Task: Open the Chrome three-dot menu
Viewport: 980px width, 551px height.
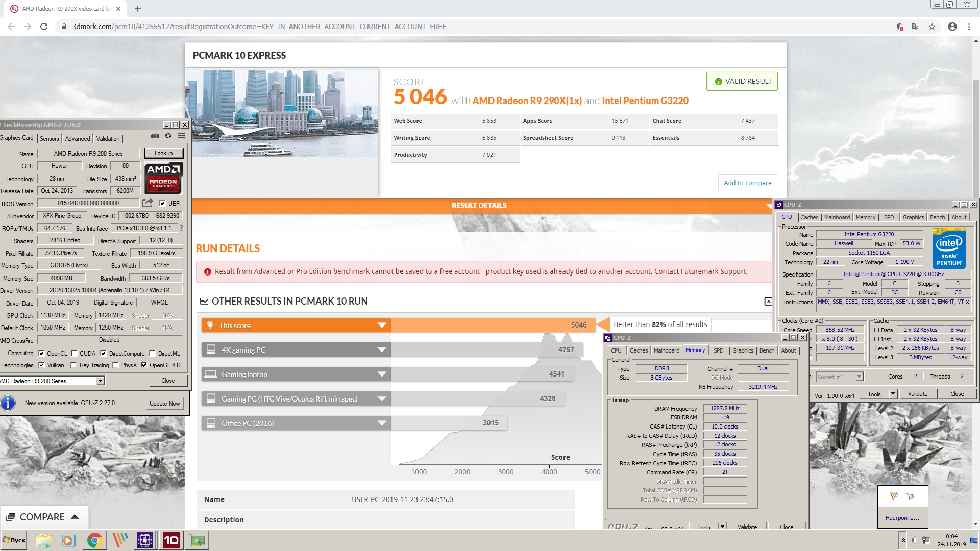Action: [x=969, y=27]
